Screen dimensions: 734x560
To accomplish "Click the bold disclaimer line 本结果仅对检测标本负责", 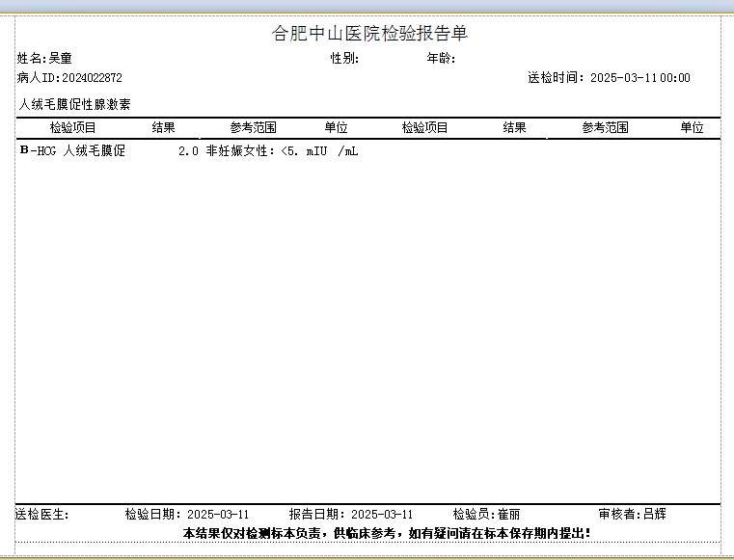I will [x=387, y=533].
